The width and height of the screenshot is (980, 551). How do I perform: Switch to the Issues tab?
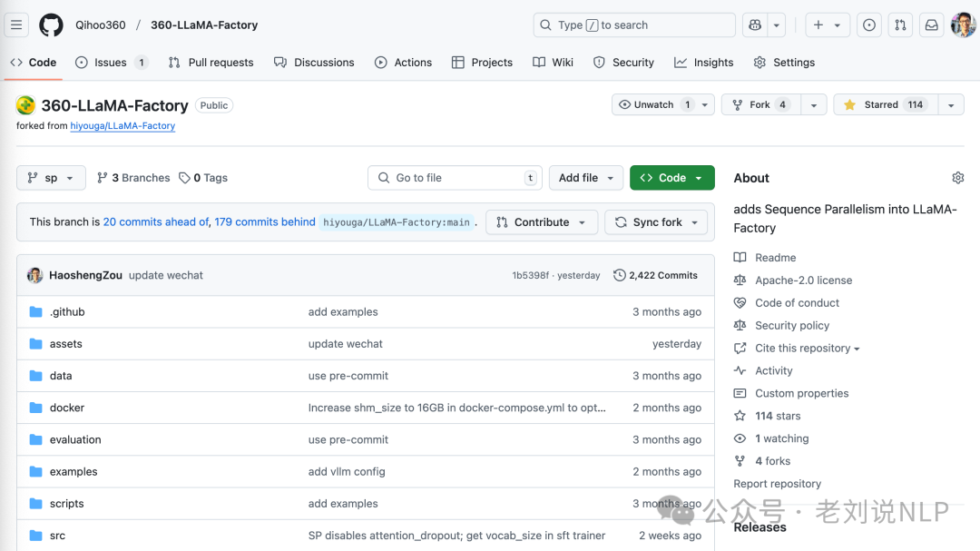click(x=111, y=63)
